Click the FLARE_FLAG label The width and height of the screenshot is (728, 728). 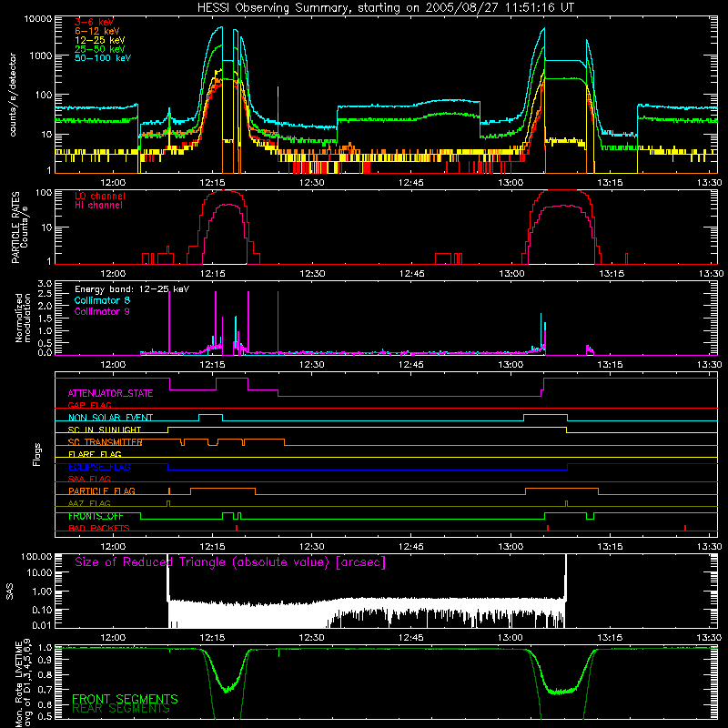95,454
